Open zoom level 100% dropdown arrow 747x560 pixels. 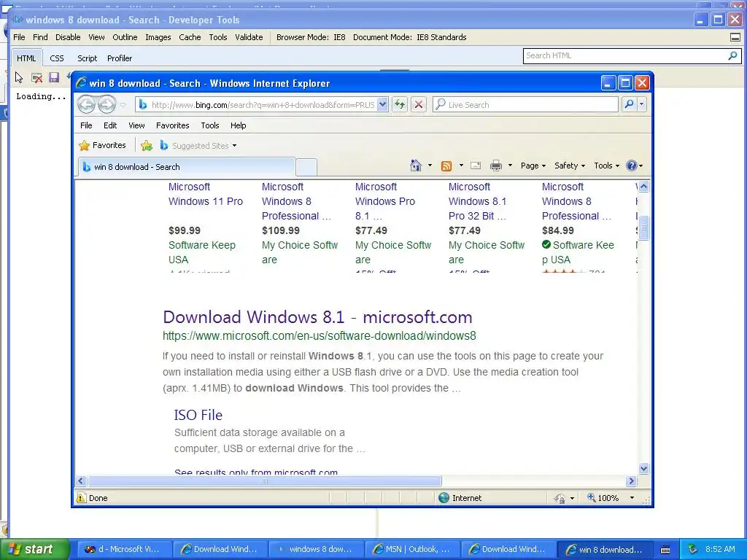coord(632,498)
